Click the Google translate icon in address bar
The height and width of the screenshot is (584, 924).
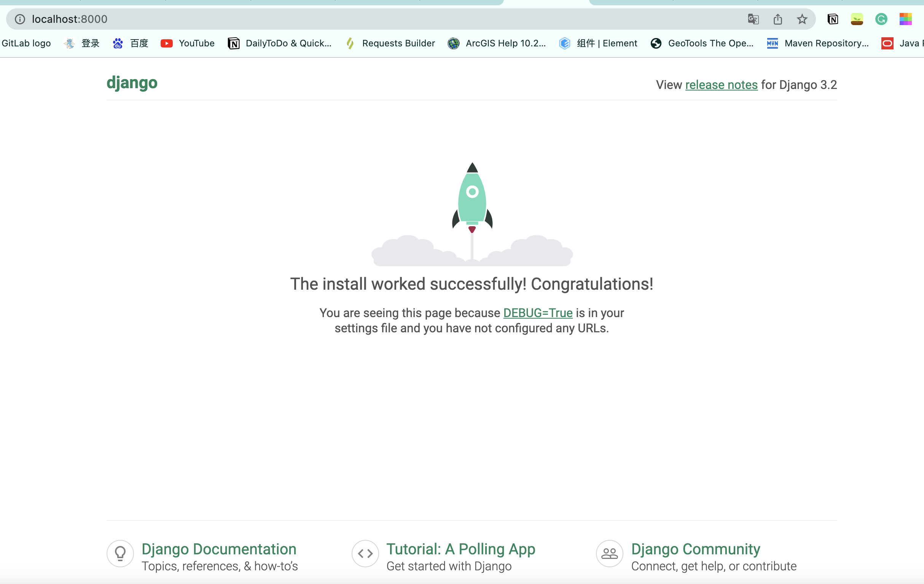753,18
